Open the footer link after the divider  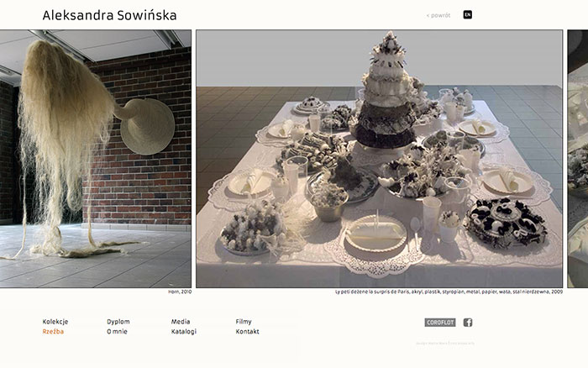click(x=462, y=344)
